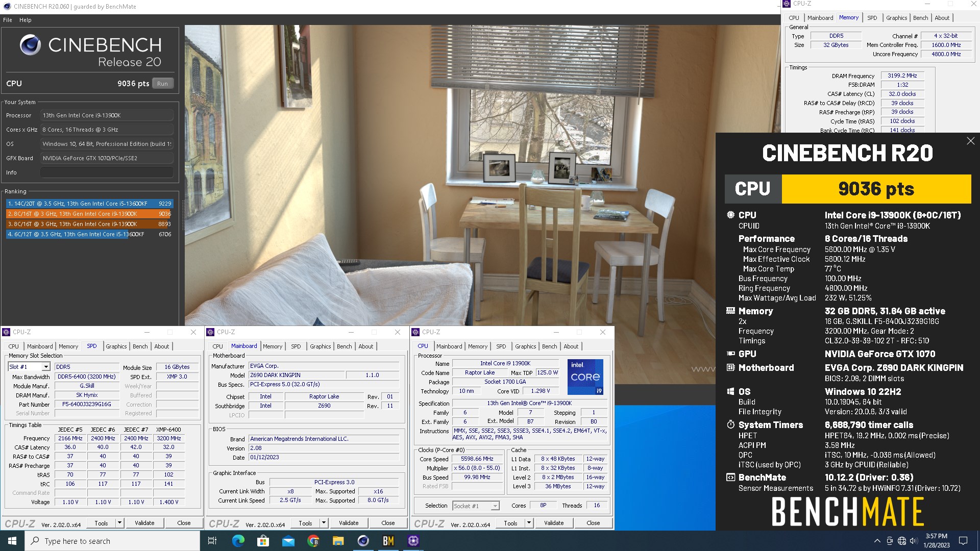Open Tools dropdown arrow in CPU window
Viewport: 980px width, 551px height.
(529, 523)
